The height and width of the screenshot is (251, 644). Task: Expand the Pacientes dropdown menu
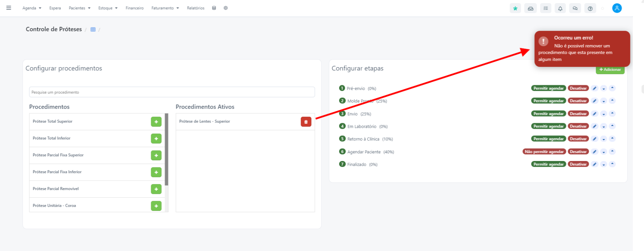coord(80,8)
